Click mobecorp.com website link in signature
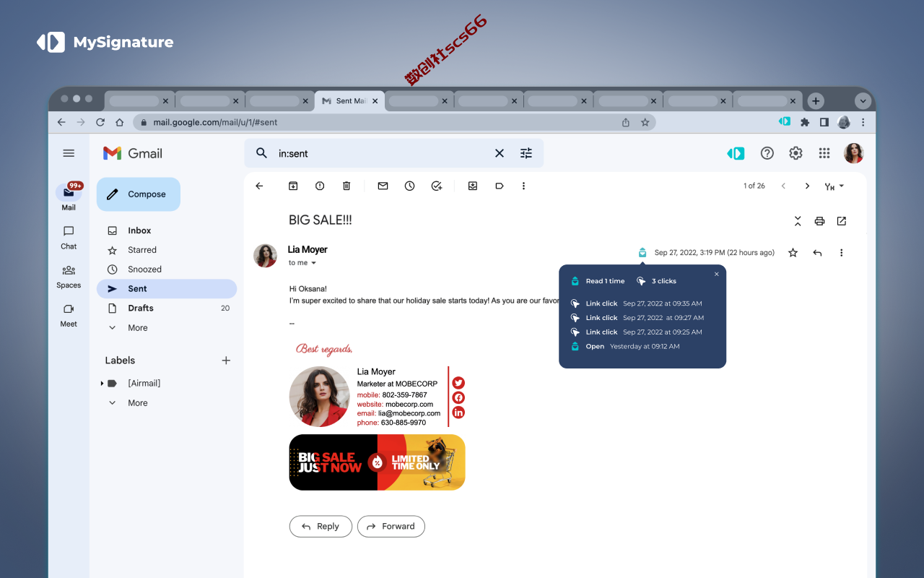924x578 pixels. point(409,405)
